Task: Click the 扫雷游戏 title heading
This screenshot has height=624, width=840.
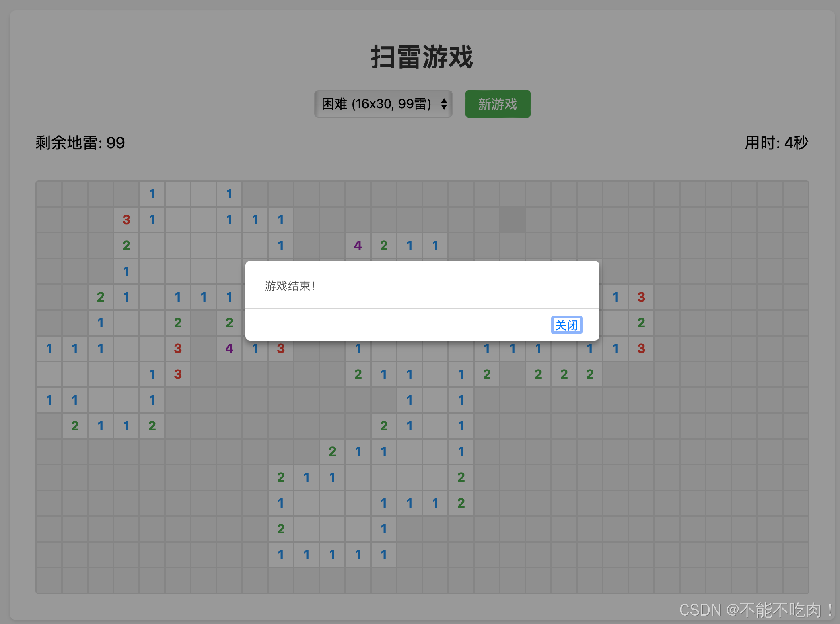Action: tap(422, 57)
